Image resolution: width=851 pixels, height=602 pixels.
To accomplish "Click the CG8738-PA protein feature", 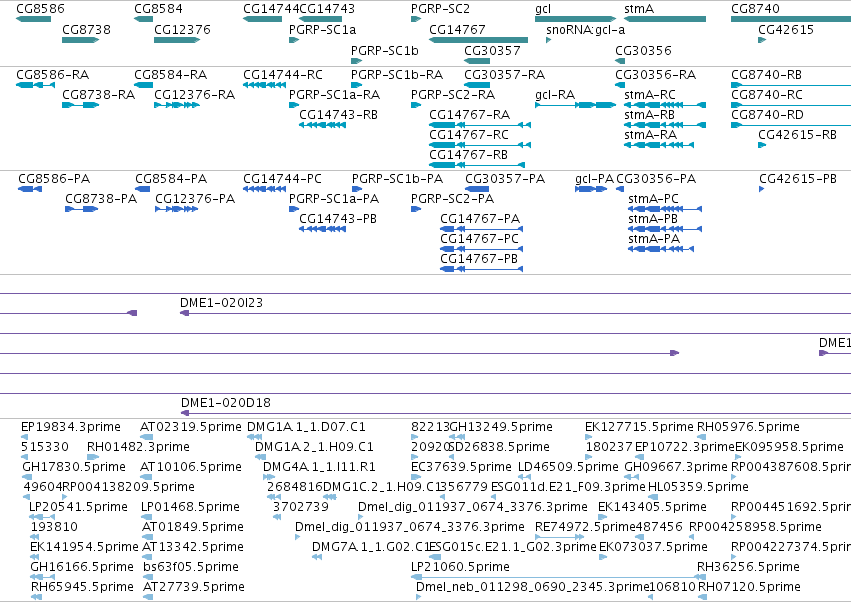I will 81,209.
